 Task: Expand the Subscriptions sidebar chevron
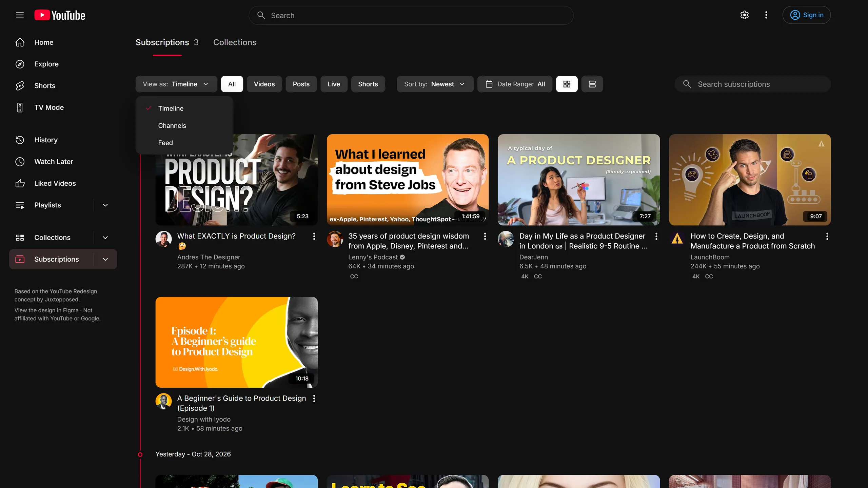click(105, 259)
